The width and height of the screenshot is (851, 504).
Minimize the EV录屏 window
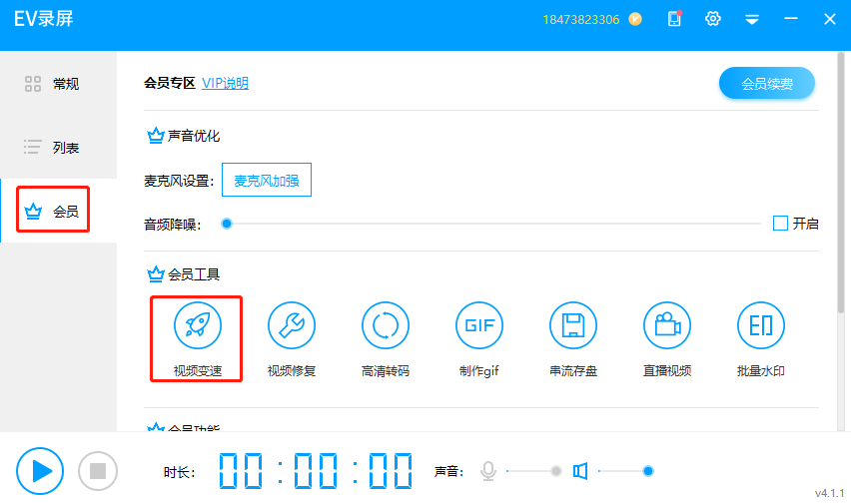point(791,19)
